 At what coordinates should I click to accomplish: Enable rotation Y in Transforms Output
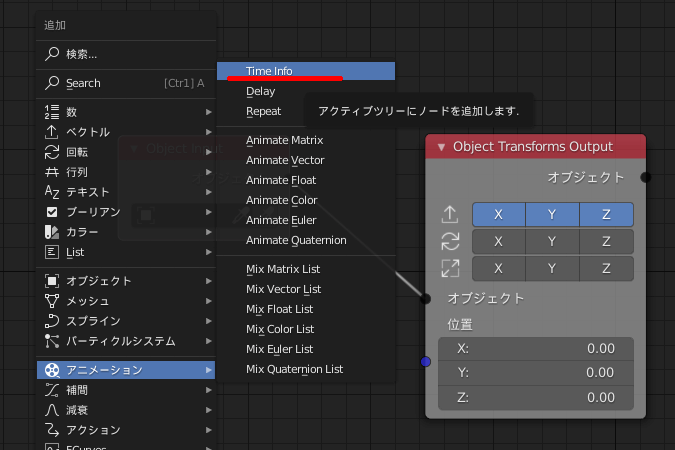[553, 242]
